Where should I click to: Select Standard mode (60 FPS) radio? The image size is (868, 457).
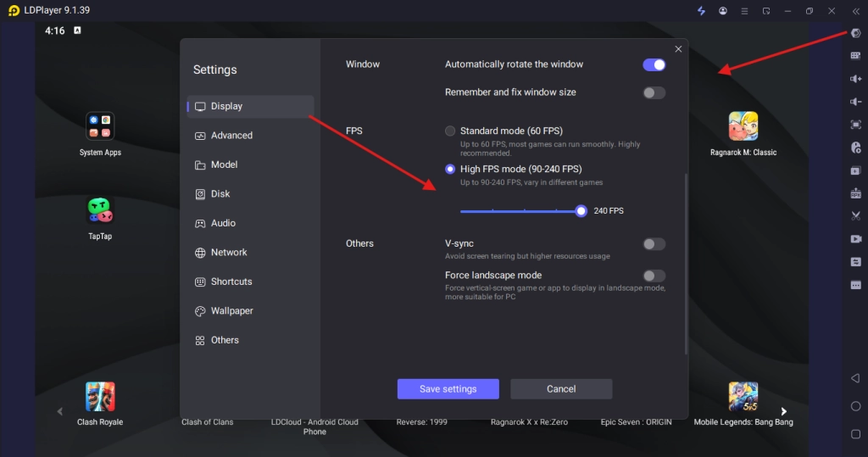click(x=450, y=131)
